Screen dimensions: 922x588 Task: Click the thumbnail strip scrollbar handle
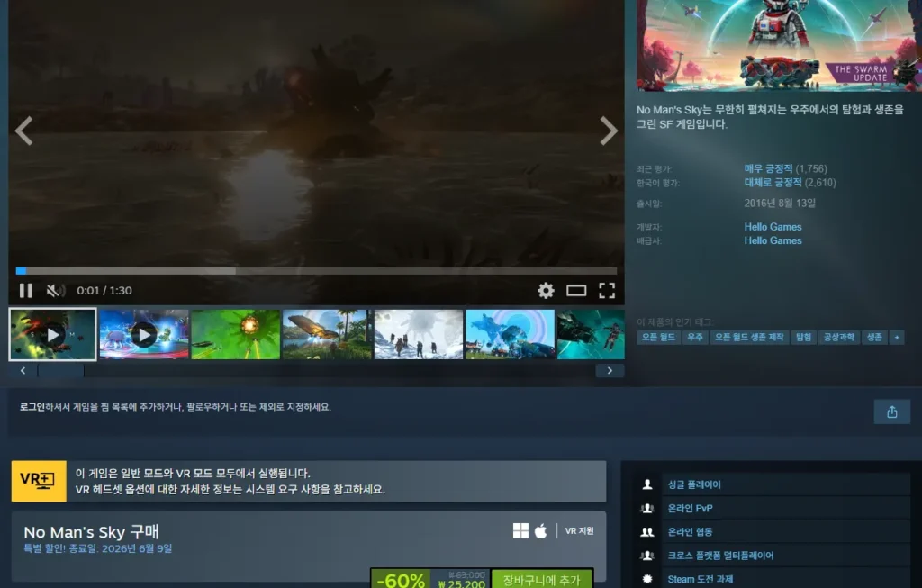(x=61, y=370)
